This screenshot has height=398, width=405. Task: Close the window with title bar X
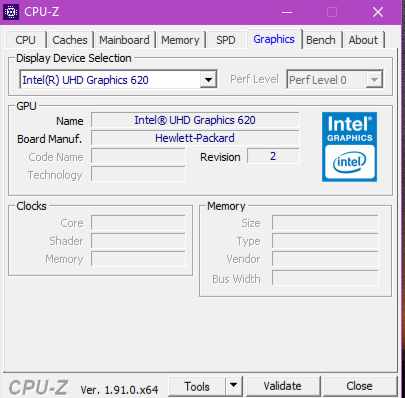pyautogui.click(x=378, y=12)
